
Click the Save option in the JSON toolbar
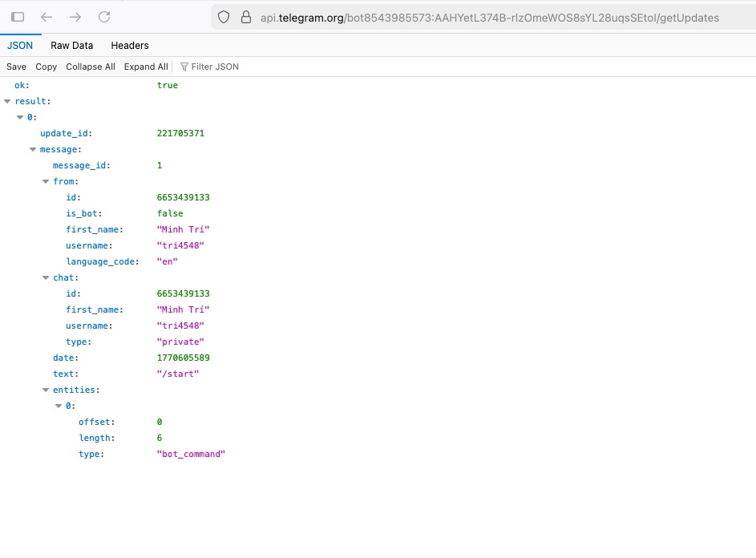click(x=16, y=67)
